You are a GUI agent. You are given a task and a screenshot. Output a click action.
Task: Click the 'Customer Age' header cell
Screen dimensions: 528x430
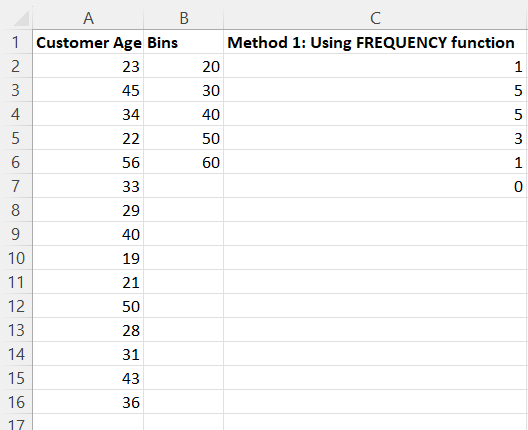tap(88, 42)
